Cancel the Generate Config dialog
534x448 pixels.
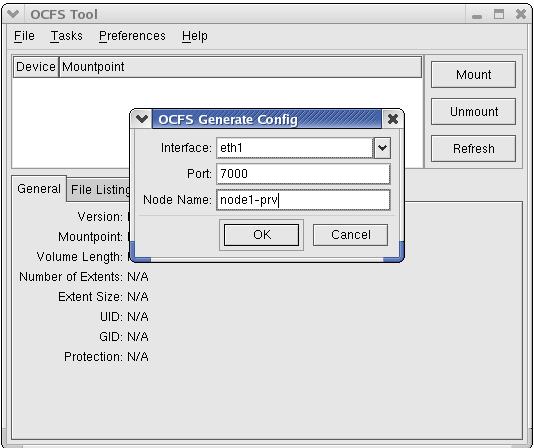pos(350,235)
